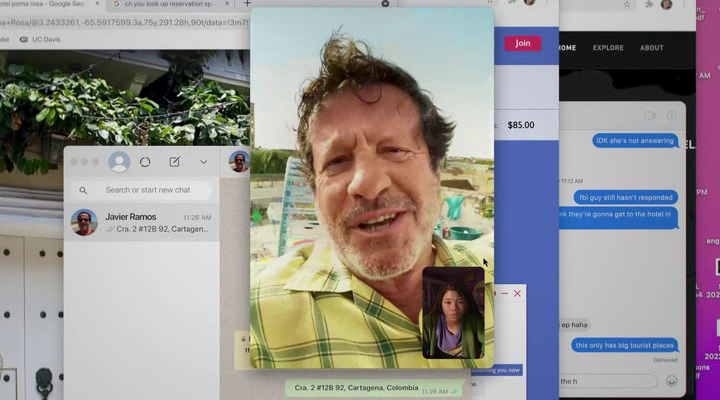Open EXPLORE in dark website navigation
The image size is (720, 400).
(x=608, y=48)
